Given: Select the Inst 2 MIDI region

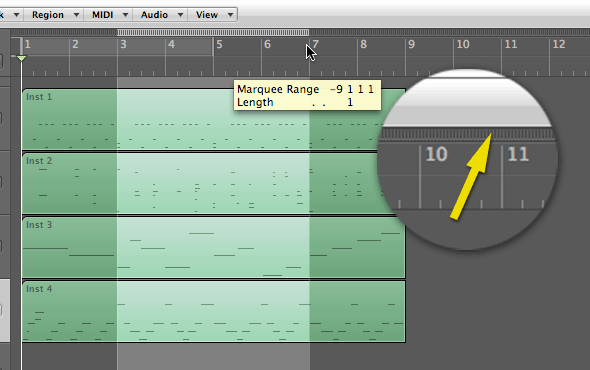Looking at the screenshot, I should coord(214,183).
